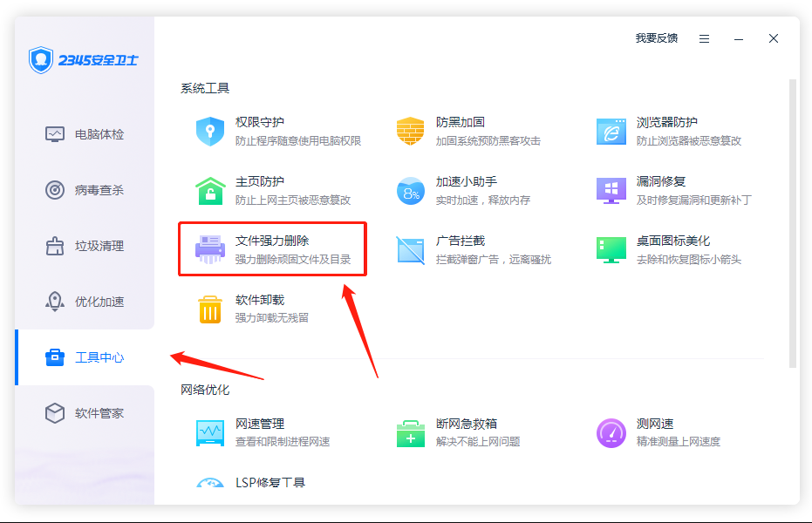Click the 我要反馈 feedback link
Screen dimensions: 812x523
(x=656, y=38)
